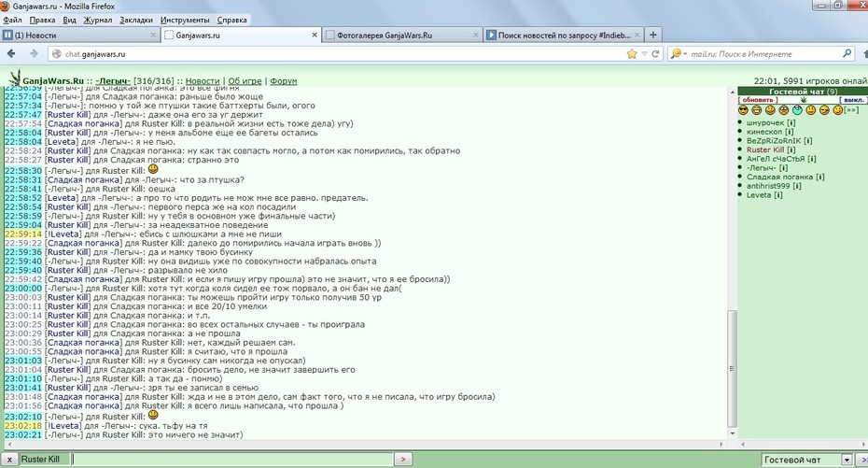
Task: Select user шнурочек in guest list
Action: tap(765, 123)
